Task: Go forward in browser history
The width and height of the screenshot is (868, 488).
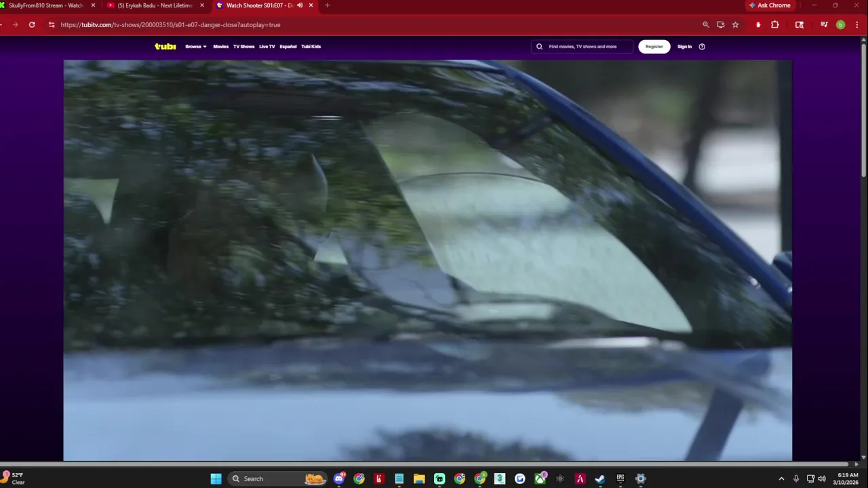Action: (x=15, y=24)
